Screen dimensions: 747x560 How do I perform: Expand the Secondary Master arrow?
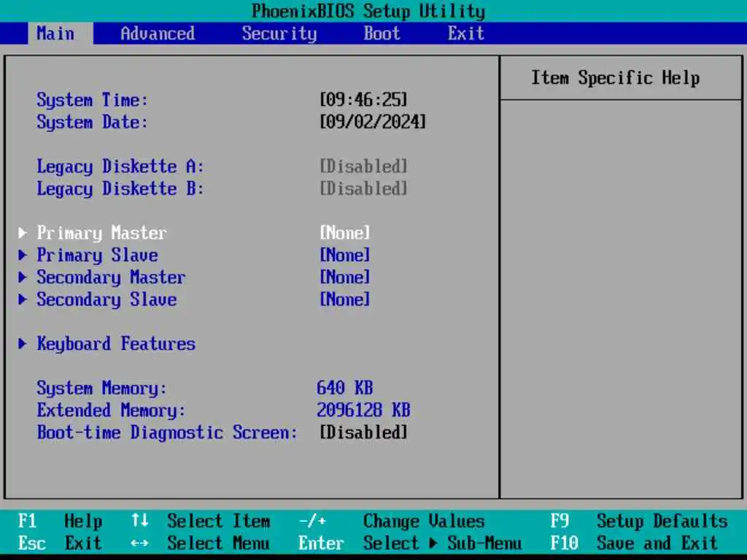pos(23,277)
